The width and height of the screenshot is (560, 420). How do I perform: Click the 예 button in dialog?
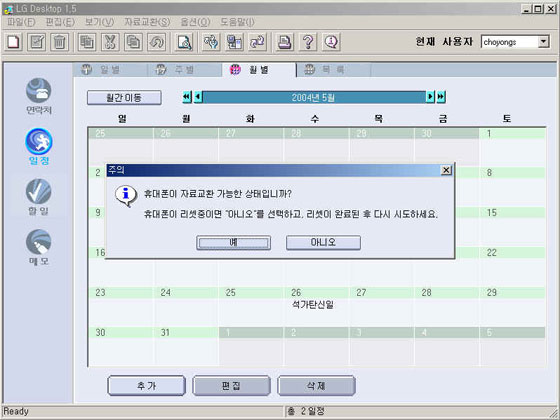tap(234, 242)
